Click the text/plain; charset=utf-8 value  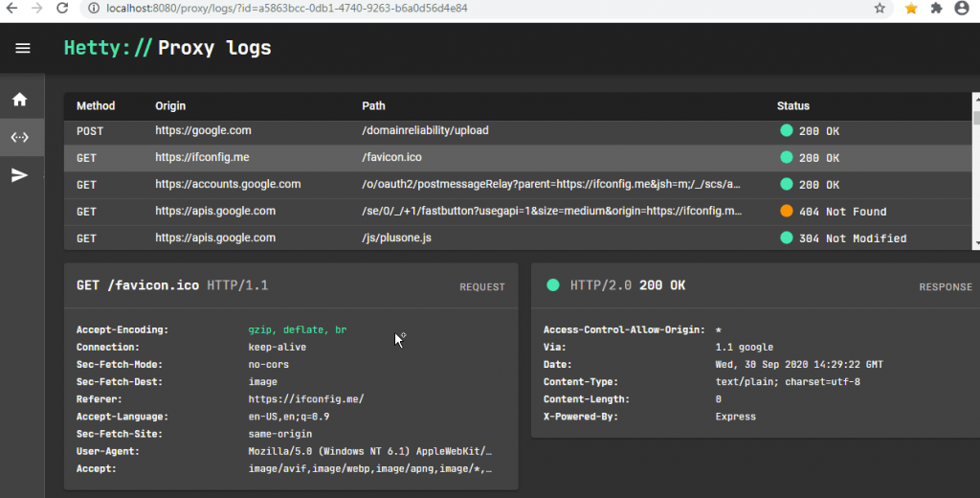pyautogui.click(x=788, y=381)
